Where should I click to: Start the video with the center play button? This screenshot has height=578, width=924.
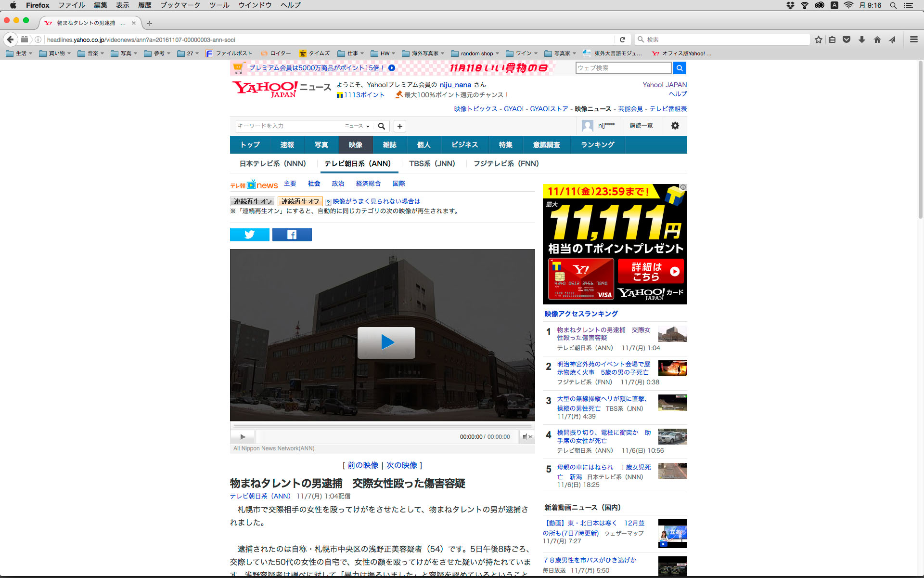[x=386, y=342]
